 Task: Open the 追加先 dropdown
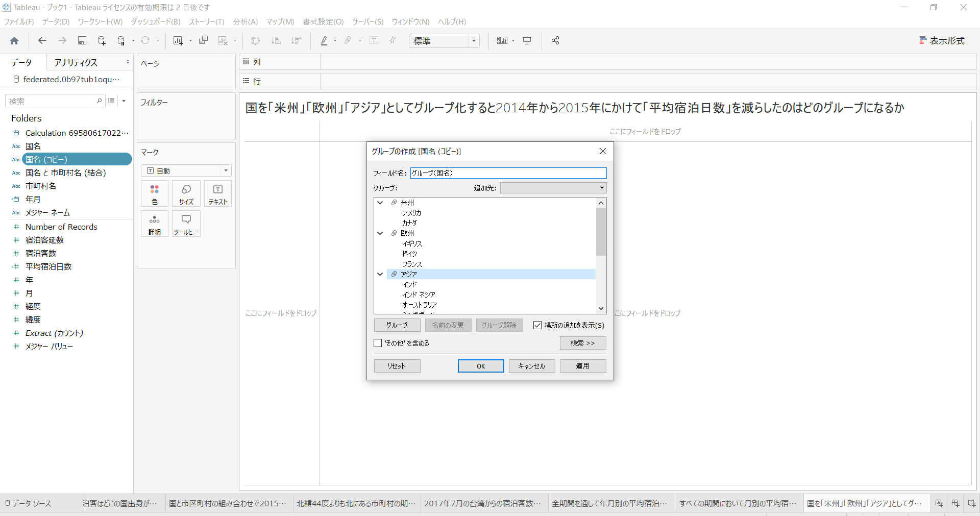pyautogui.click(x=553, y=188)
